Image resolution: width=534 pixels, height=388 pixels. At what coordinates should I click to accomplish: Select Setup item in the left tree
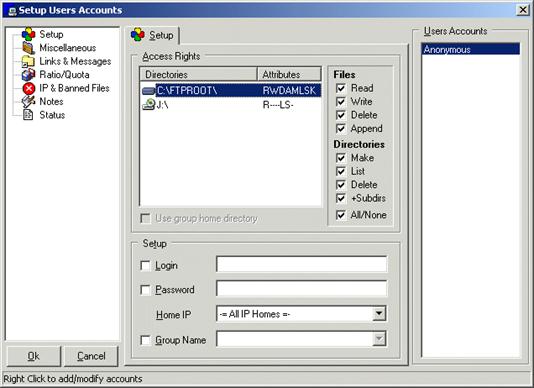click(51, 34)
